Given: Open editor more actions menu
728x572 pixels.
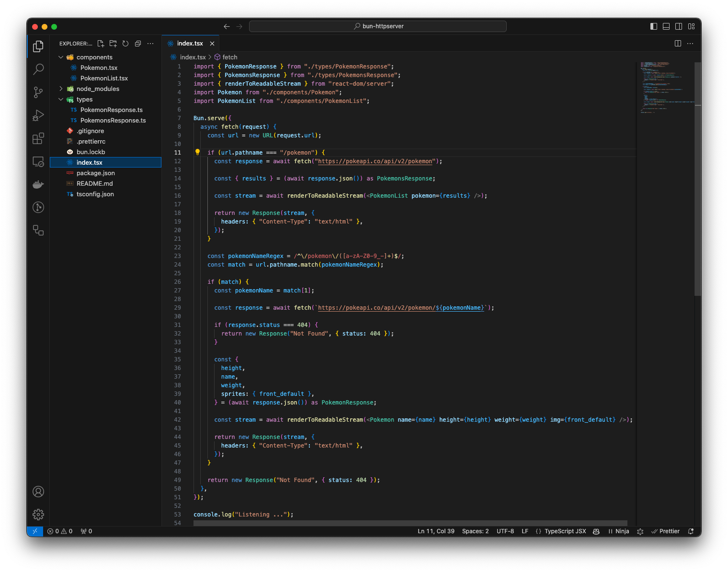Looking at the screenshot, I should tap(690, 44).
